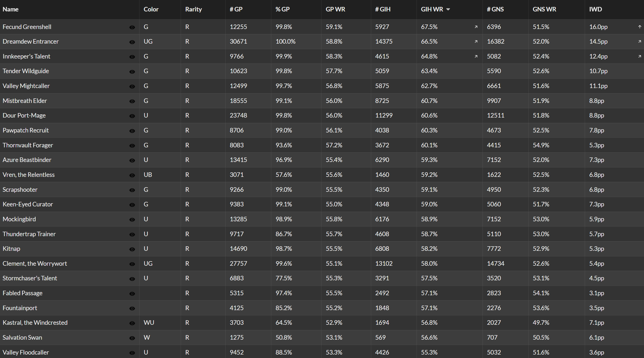Image resolution: width=644 pixels, height=358 pixels.
Task: Sort the table by IWD column
Action: click(x=595, y=9)
